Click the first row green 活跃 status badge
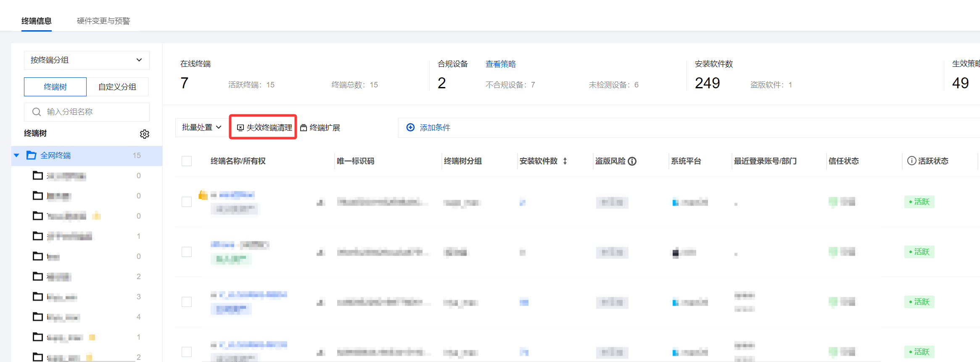Screen dimensions: 980x362 click(919, 202)
